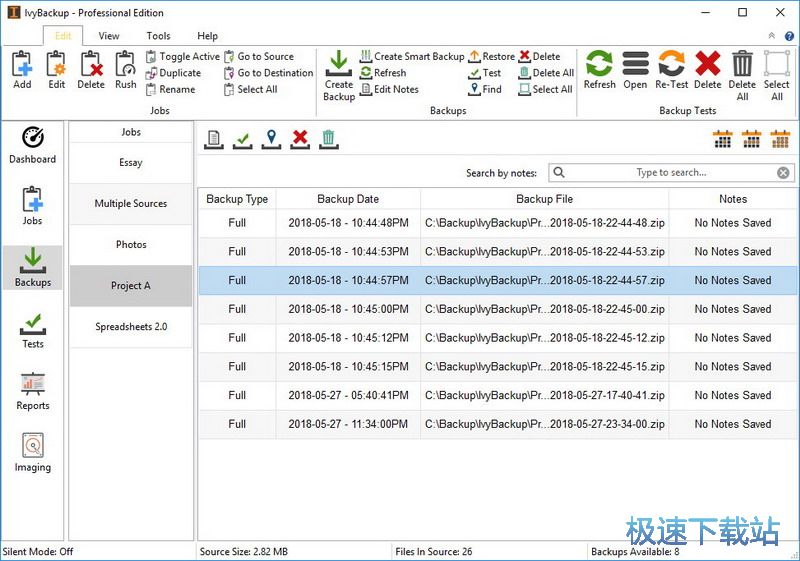Open the View ribbon tab
The image size is (800, 561).
tap(109, 36)
